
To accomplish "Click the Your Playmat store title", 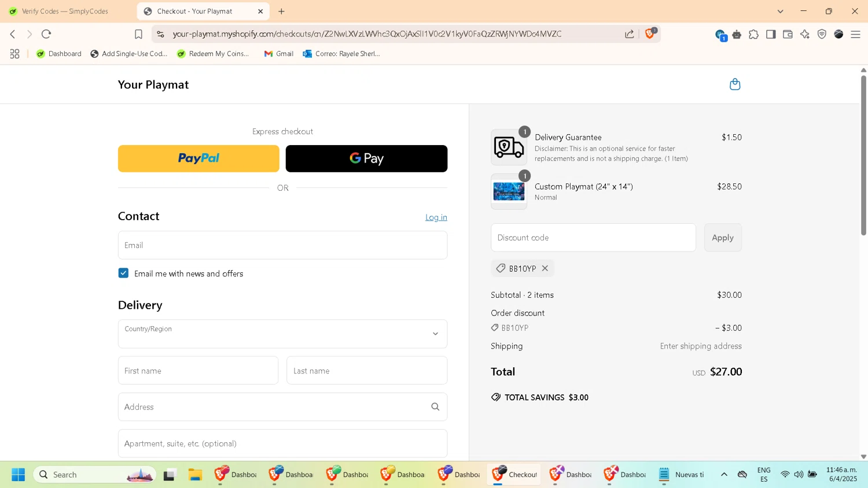I will pyautogui.click(x=153, y=84).
